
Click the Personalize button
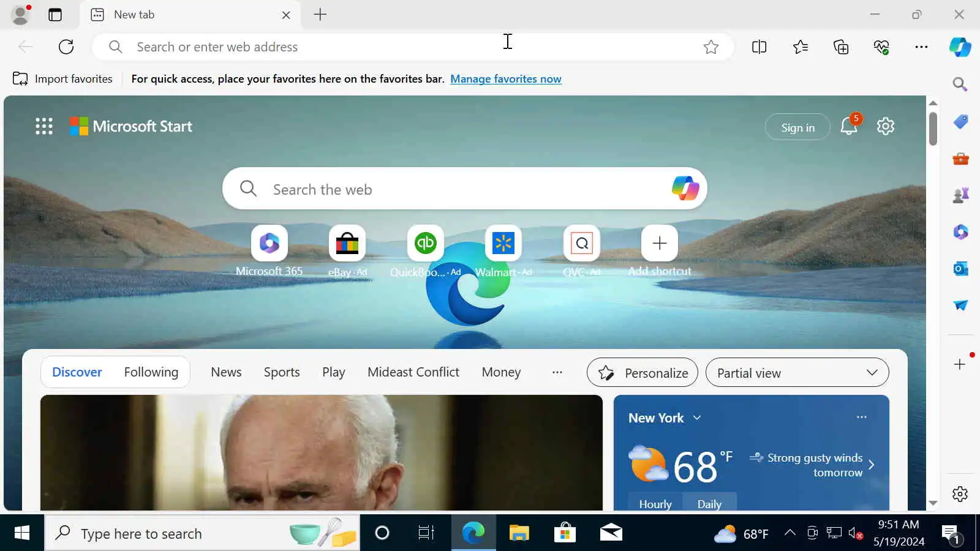click(x=642, y=373)
